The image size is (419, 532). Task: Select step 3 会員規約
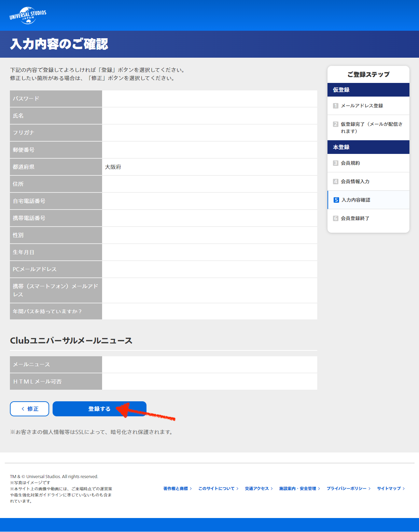(x=368, y=163)
